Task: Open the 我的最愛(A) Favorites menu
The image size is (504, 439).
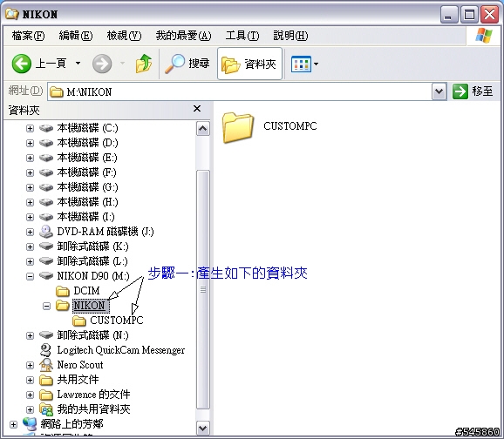Action: [183, 36]
